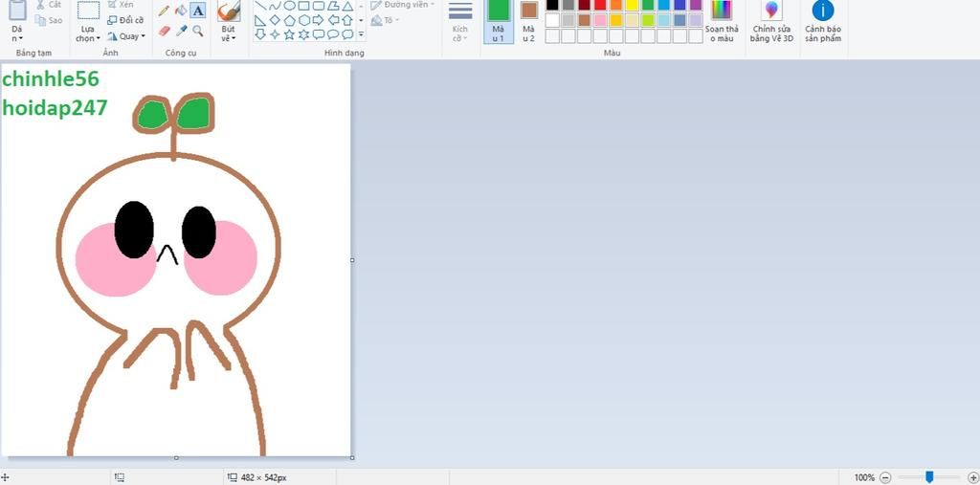
Task: Click the 100% zoom level text
Action: point(864,477)
